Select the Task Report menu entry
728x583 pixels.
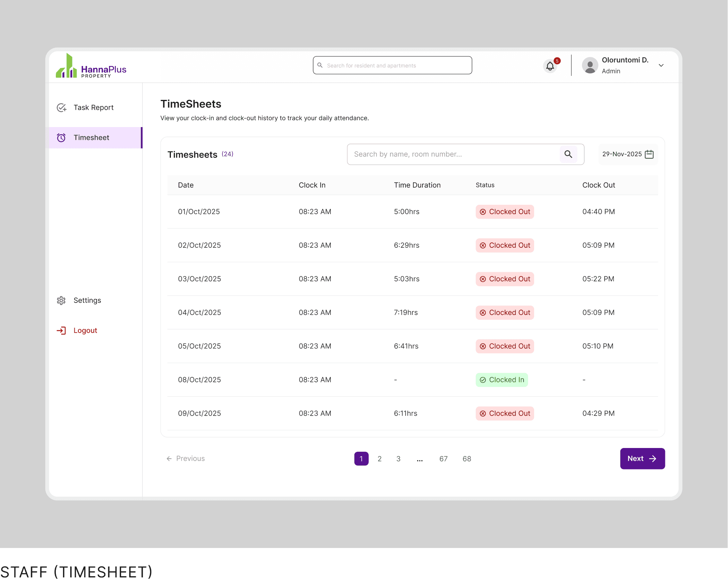click(x=94, y=108)
